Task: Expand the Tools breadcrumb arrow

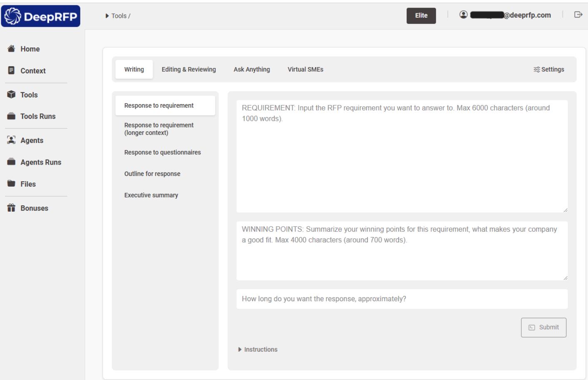Action: click(107, 16)
